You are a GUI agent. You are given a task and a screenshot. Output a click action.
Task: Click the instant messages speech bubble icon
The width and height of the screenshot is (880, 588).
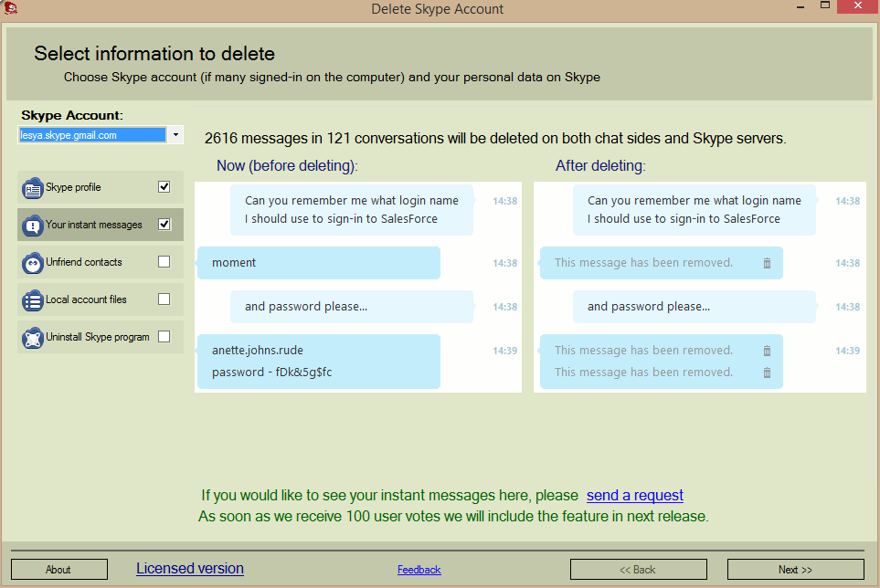(x=33, y=226)
